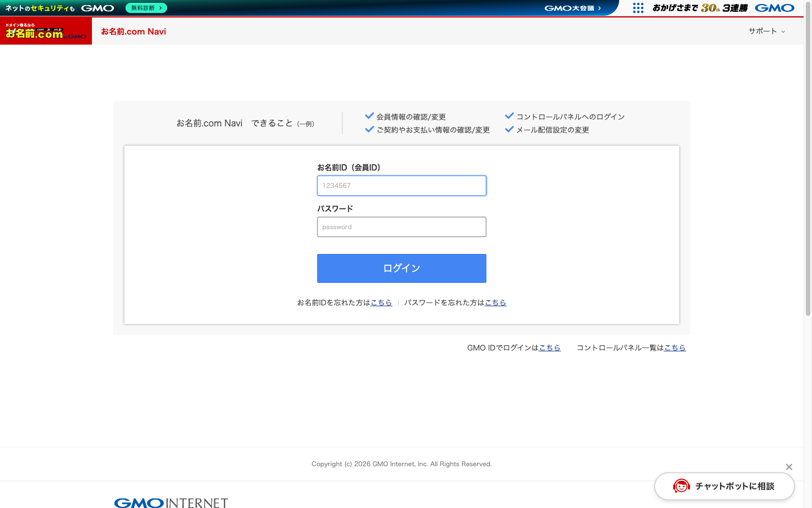Click the パスワード field label

click(x=335, y=209)
